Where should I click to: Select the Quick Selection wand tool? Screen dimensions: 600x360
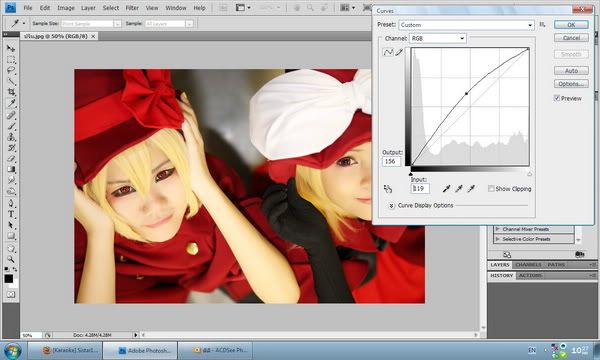(x=11, y=81)
